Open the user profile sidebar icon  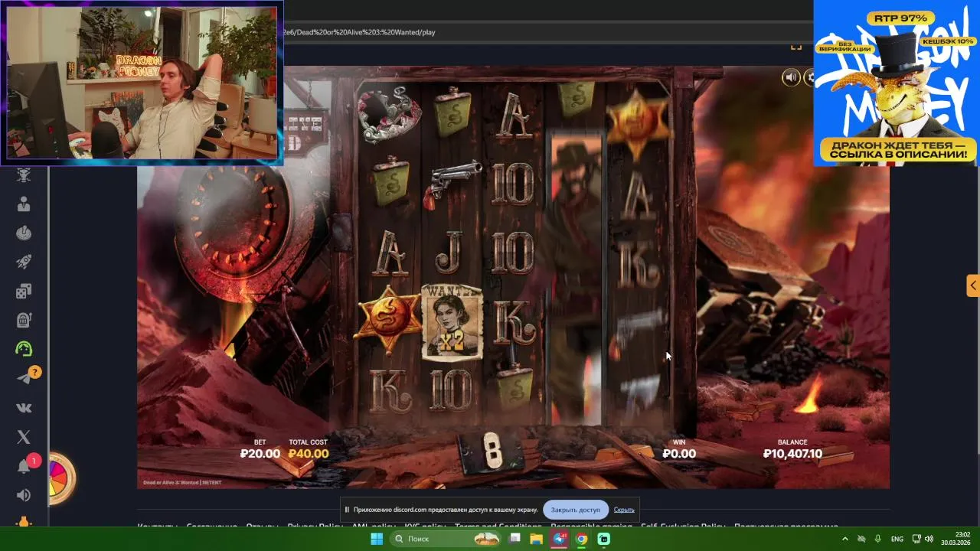click(24, 204)
